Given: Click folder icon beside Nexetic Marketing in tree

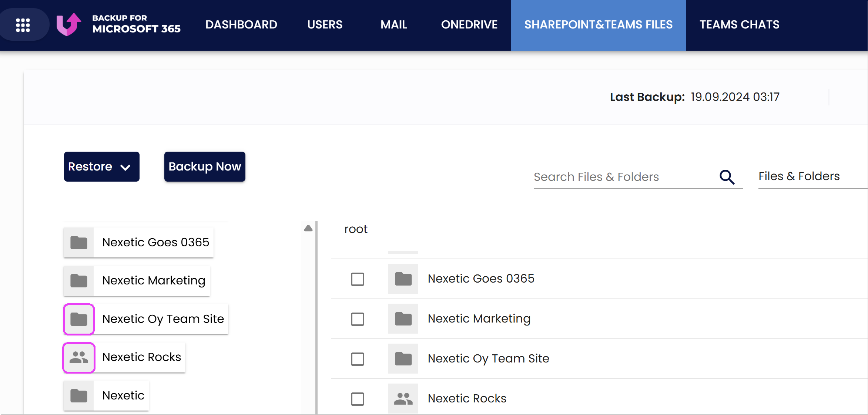Looking at the screenshot, I should coord(79,281).
